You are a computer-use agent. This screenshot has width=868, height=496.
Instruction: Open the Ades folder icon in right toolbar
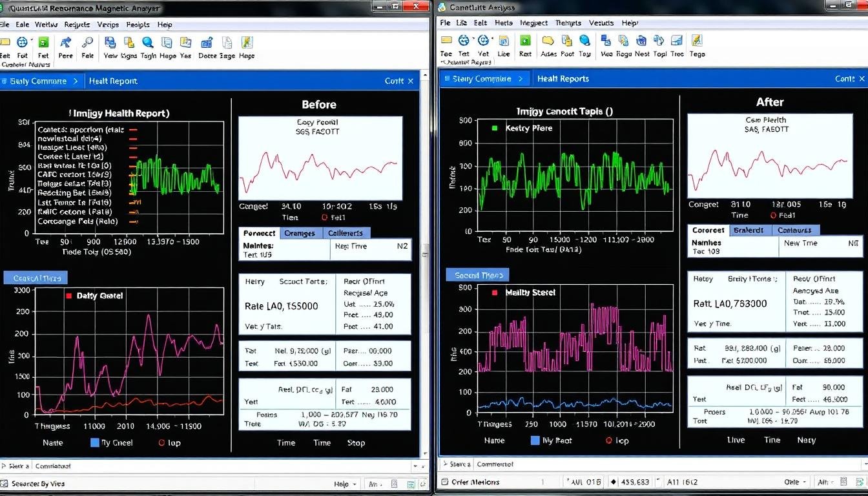pyautogui.click(x=548, y=41)
